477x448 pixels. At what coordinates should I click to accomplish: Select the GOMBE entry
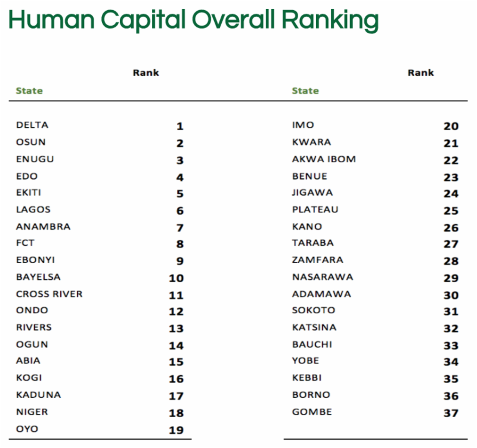pyautogui.click(x=312, y=412)
